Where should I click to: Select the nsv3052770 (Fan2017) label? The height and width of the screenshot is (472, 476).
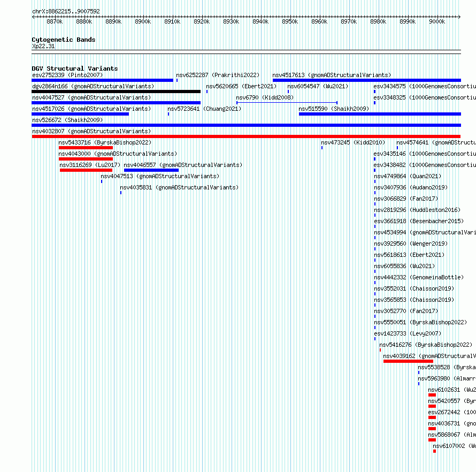pyautogui.click(x=406, y=311)
